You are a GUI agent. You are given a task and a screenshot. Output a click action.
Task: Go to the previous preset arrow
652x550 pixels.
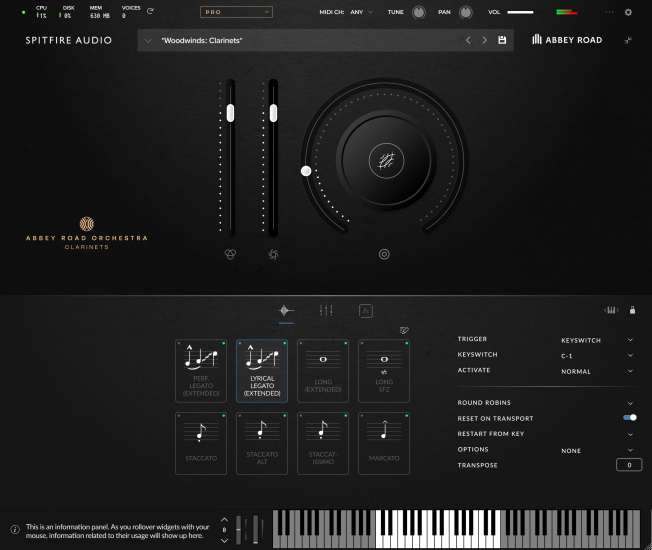click(468, 40)
